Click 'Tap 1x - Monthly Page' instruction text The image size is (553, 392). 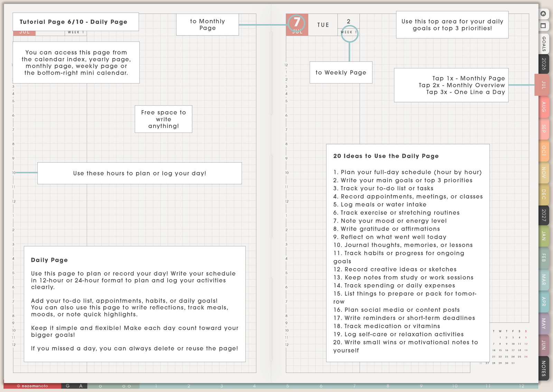click(468, 78)
